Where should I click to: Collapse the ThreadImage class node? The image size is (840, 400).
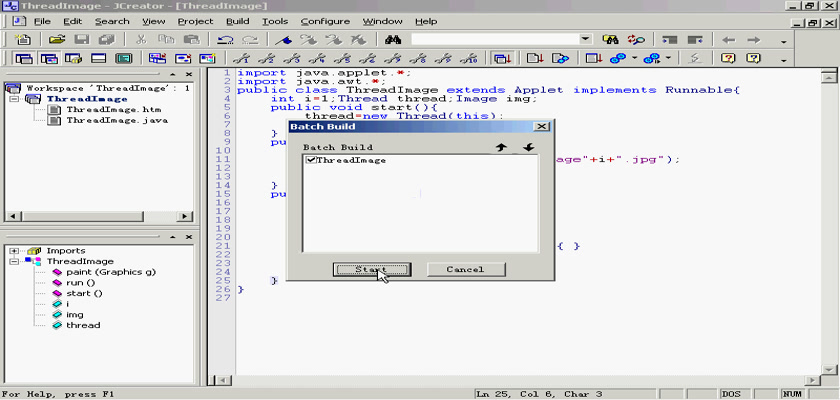point(13,261)
